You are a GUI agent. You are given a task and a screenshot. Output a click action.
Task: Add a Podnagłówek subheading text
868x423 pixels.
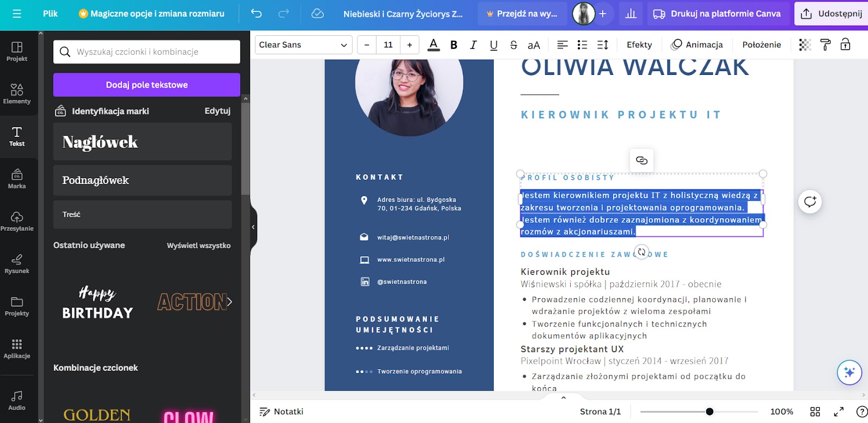[142, 180]
